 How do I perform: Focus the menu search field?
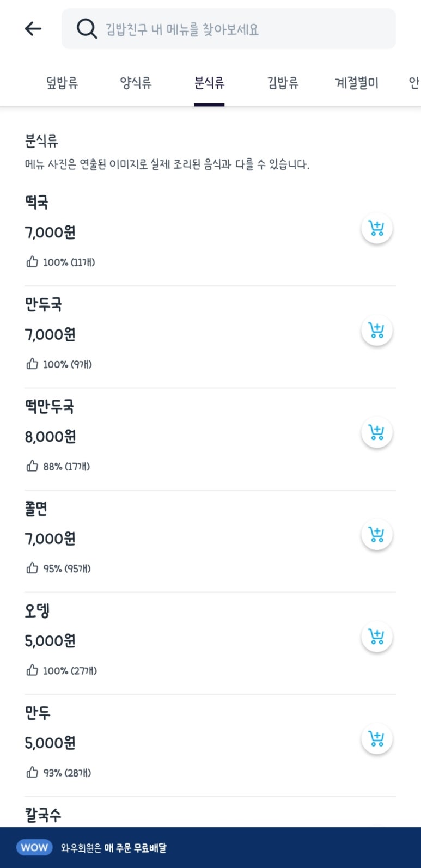(229, 28)
